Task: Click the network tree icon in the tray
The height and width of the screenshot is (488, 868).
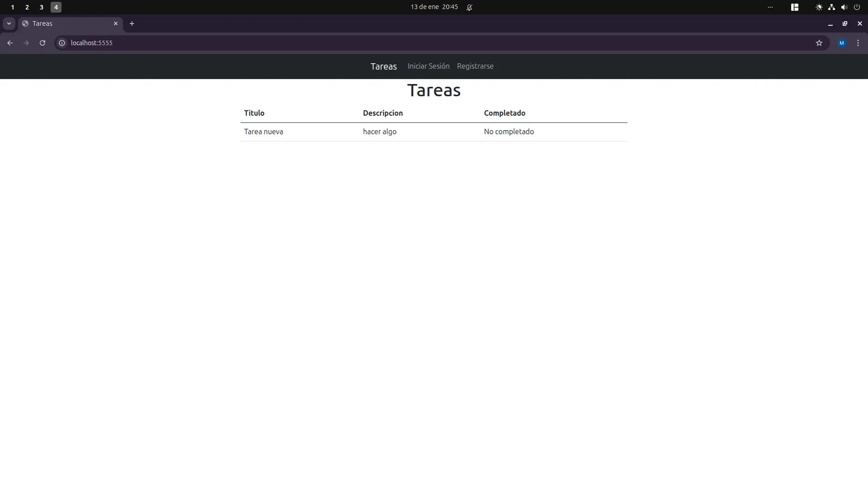Action: pos(831,7)
